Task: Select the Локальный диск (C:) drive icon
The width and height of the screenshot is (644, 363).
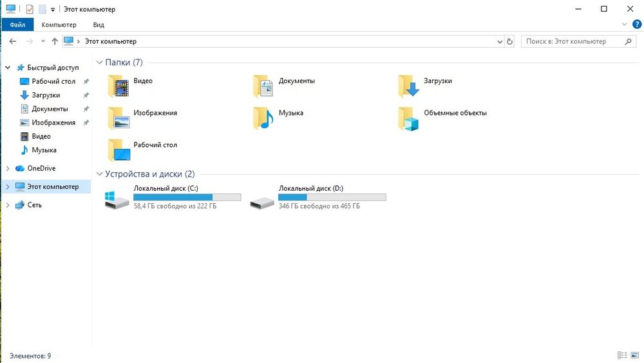Action: (x=117, y=199)
